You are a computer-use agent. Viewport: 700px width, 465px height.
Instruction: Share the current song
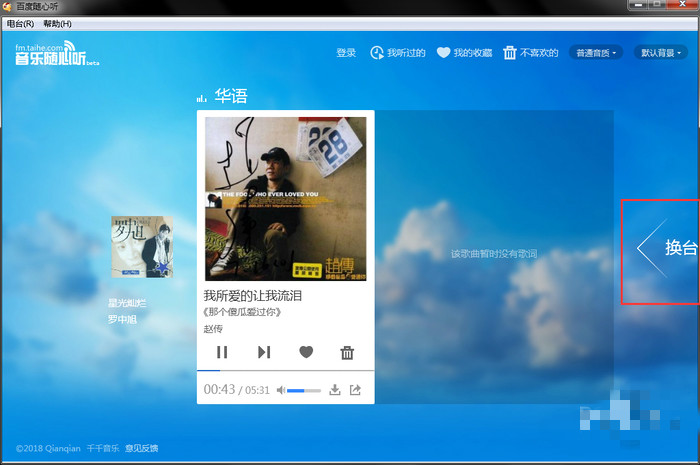pyautogui.click(x=355, y=390)
